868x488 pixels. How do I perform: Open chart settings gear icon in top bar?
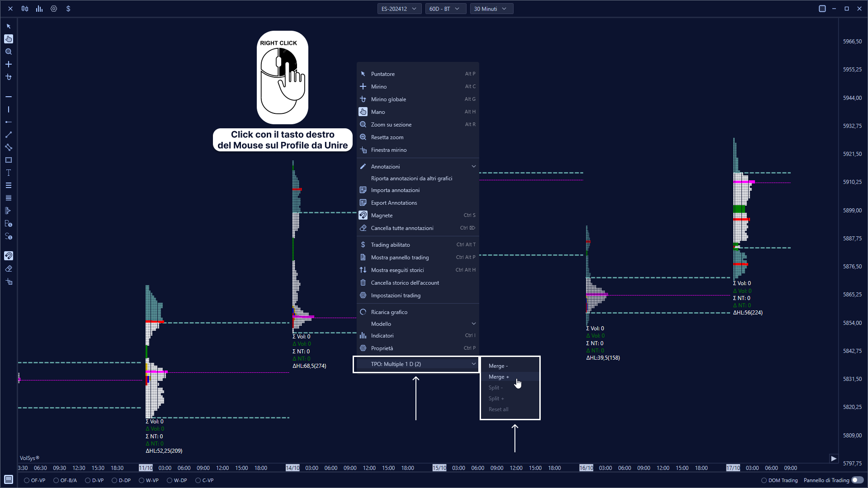(x=54, y=9)
